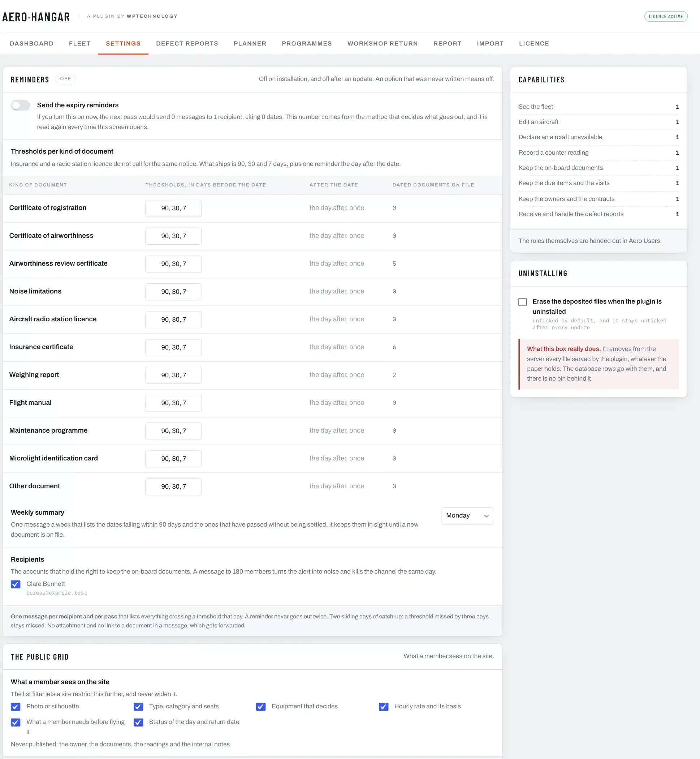Click the 'Keep the owners and the contracts' row
700x759 pixels.
pos(599,199)
